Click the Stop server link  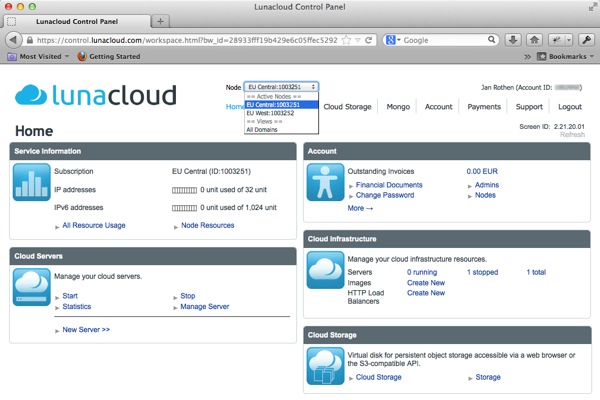click(x=188, y=296)
